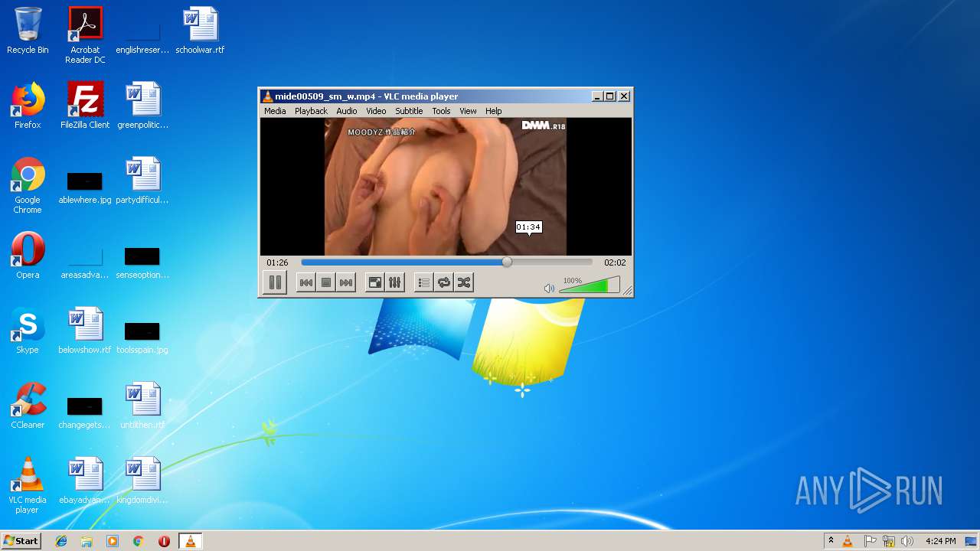Open extended settings (equalizer icon)
980x551 pixels.
pyautogui.click(x=394, y=282)
